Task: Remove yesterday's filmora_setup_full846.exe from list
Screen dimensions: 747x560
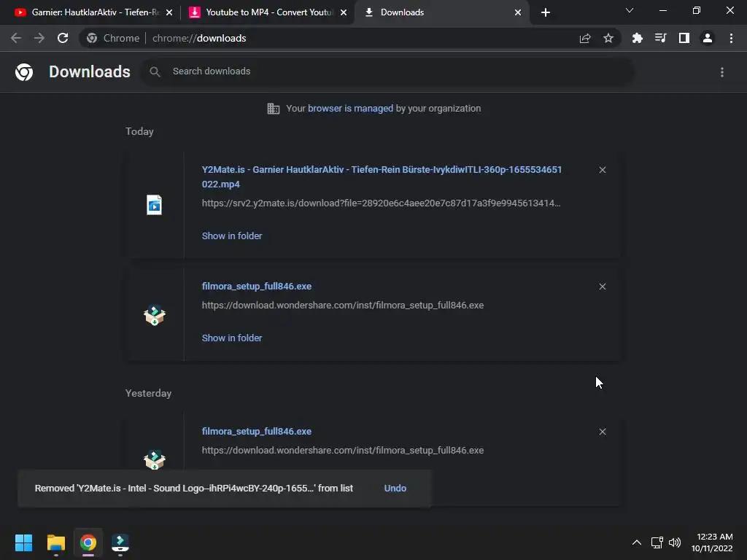Action: [602, 432]
